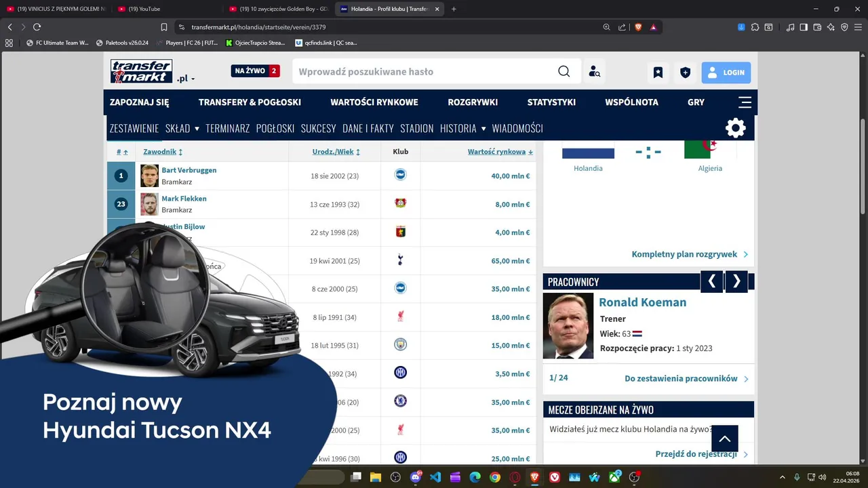Click the bookmark page icon in address bar
868x488 pixels.
point(164,27)
